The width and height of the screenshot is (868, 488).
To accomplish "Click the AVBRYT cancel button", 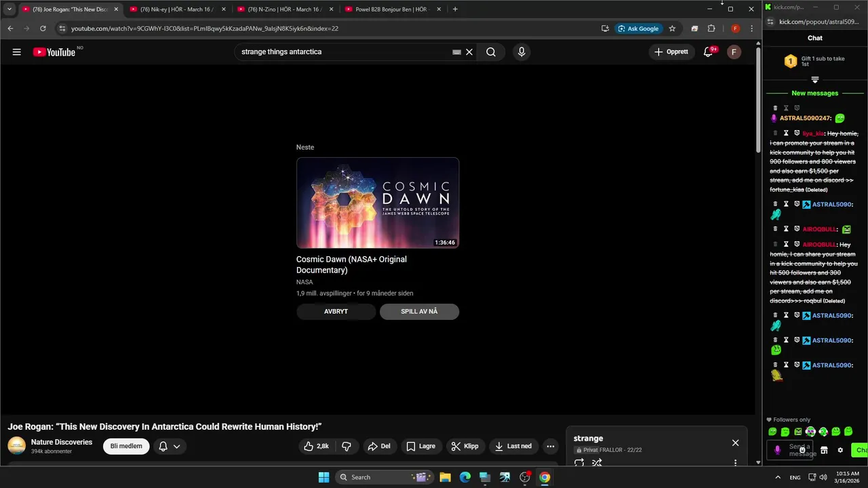I will (336, 312).
